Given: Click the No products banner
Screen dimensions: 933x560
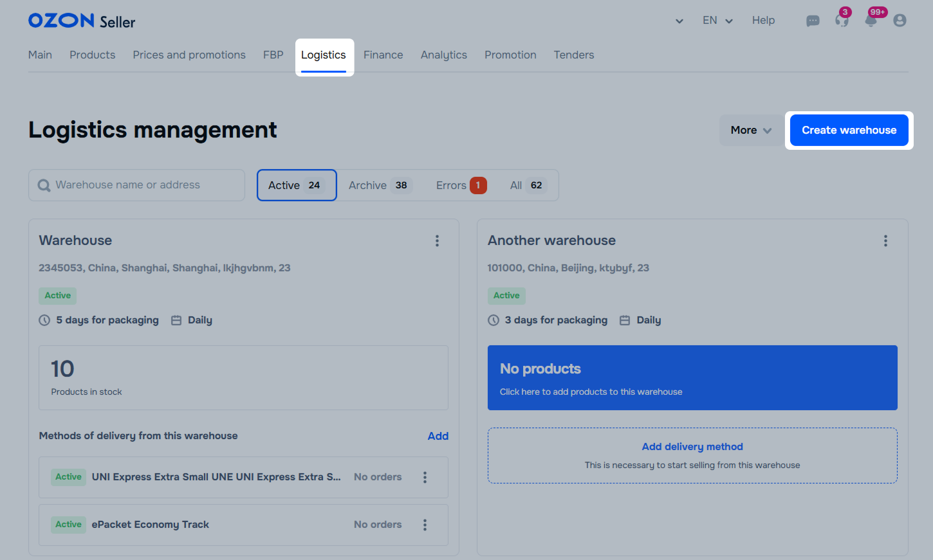Looking at the screenshot, I should tap(692, 377).
